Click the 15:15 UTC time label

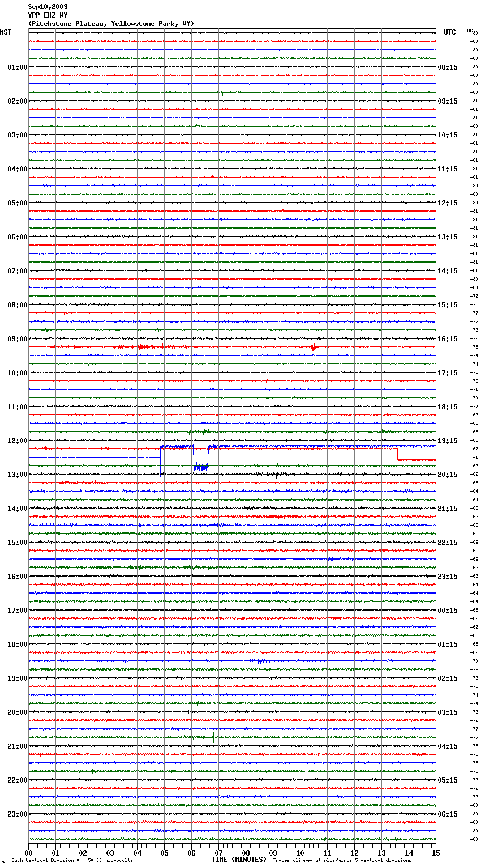[x=448, y=305]
